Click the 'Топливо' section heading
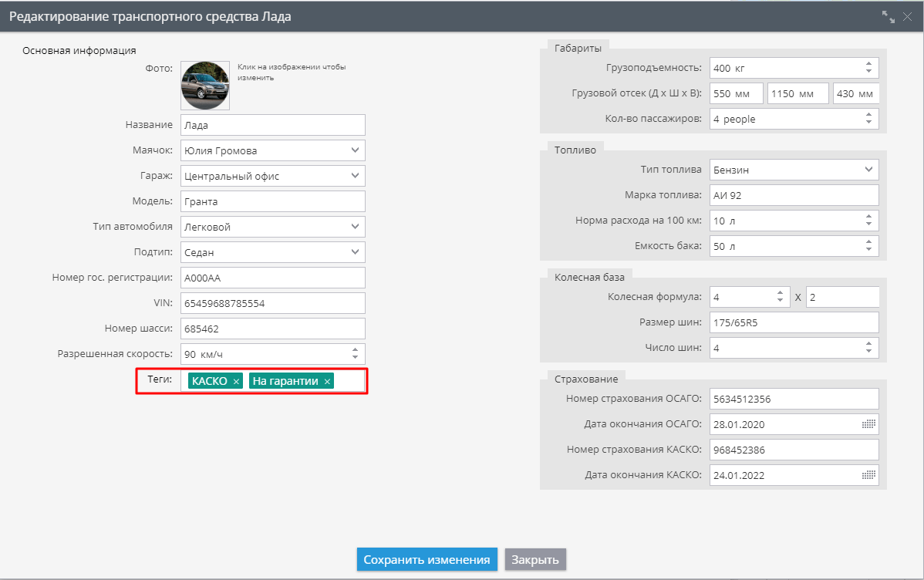Image resolution: width=924 pixels, height=580 pixels. pos(575,150)
